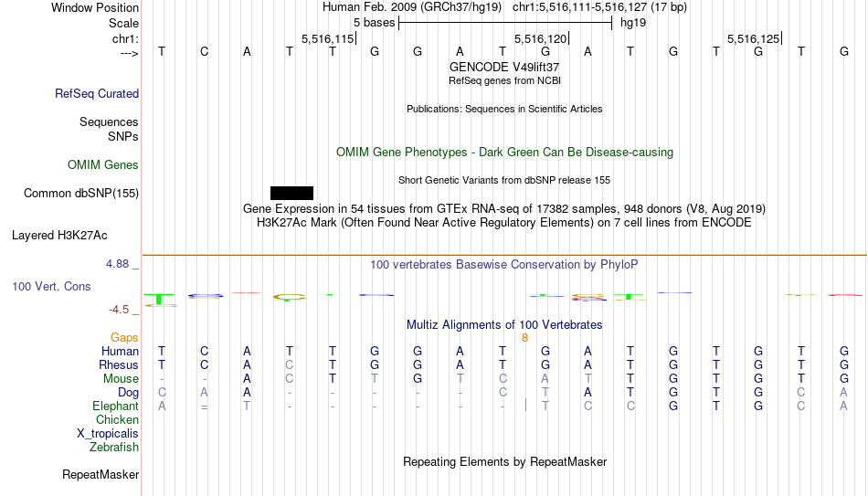Click the = symbol in Elephant row

pyautogui.click(x=205, y=406)
